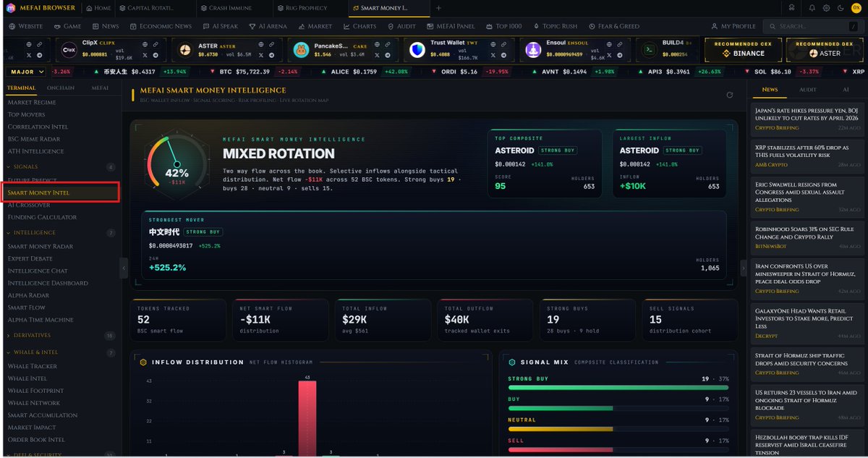Open Alpha Time Machine in the sidebar
Viewport: 868px width, 458px height.
[41, 320]
